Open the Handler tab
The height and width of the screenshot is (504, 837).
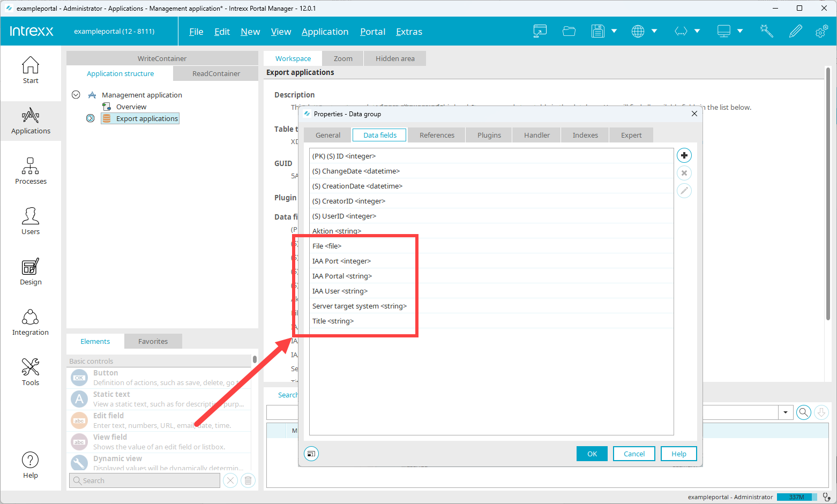coord(536,135)
